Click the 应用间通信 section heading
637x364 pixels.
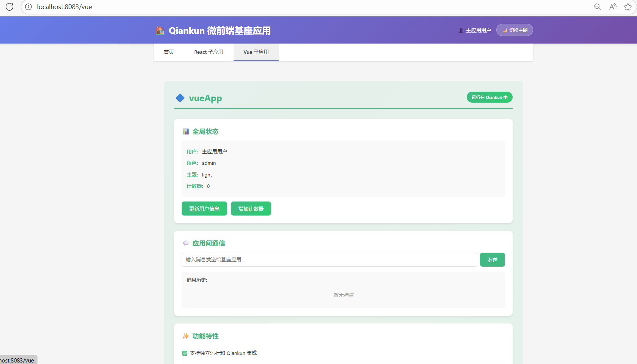[209, 243]
